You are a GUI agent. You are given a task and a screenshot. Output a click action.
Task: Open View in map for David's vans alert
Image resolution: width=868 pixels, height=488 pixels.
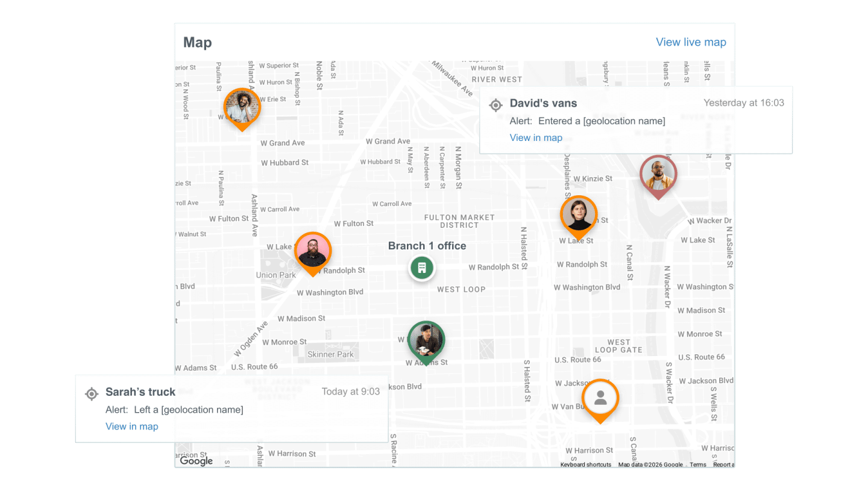[x=536, y=137]
